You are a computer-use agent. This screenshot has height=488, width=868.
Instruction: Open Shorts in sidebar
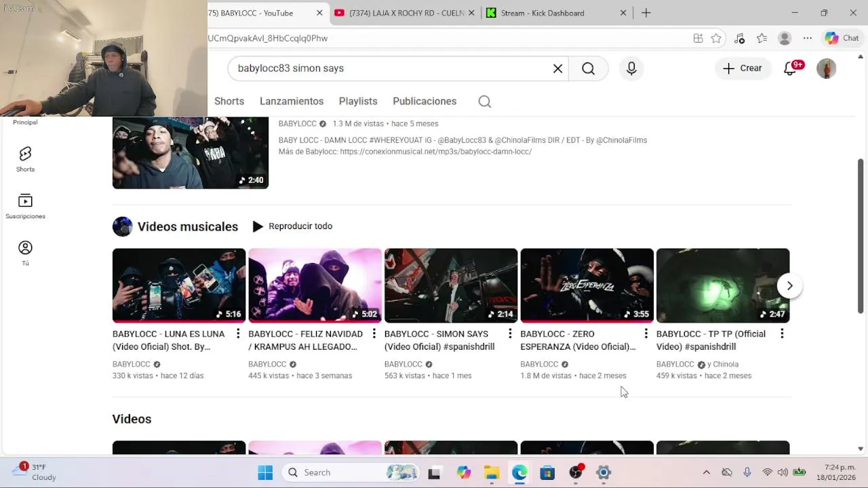point(25,159)
